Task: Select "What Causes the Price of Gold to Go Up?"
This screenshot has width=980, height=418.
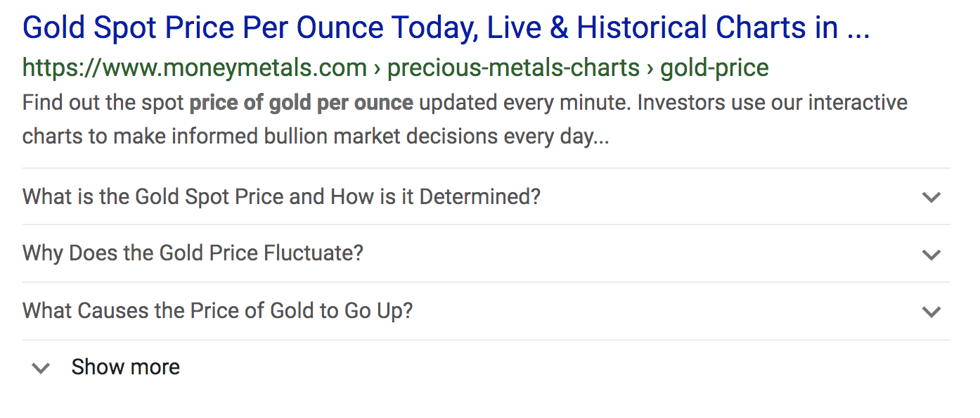Action: pos(217,310)
